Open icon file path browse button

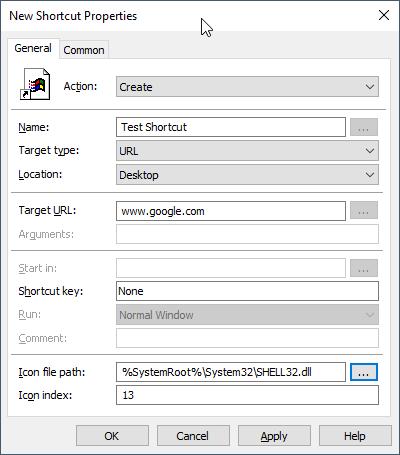[x=364, y=372]
